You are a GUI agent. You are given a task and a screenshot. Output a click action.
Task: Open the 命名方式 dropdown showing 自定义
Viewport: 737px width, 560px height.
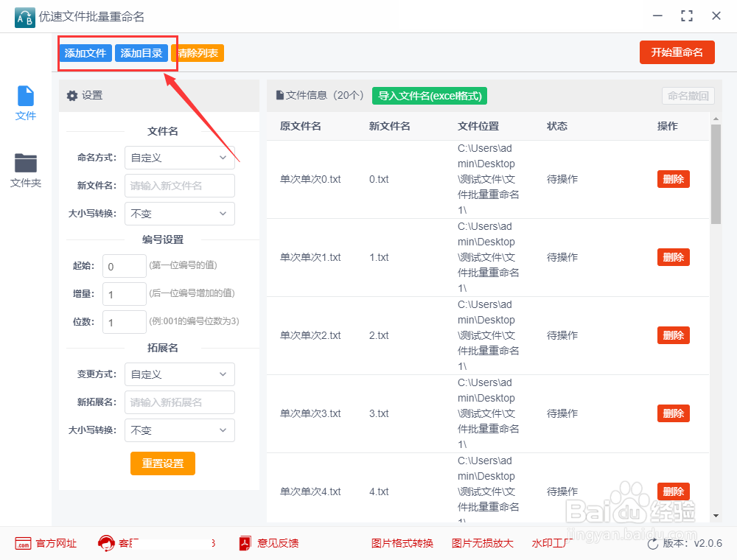tap(179, 157)
